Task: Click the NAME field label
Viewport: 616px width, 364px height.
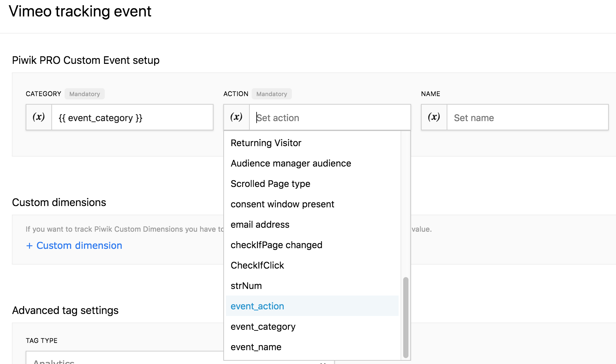Action: coord(431,94)
